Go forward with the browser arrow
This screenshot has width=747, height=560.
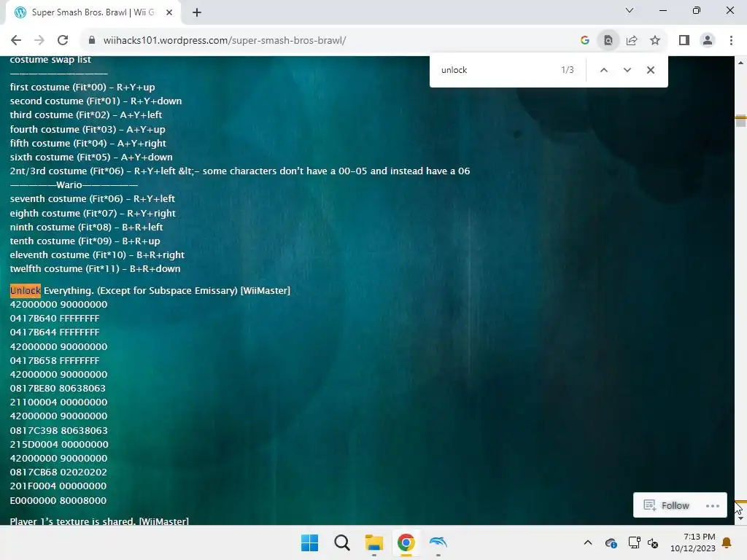39,41
